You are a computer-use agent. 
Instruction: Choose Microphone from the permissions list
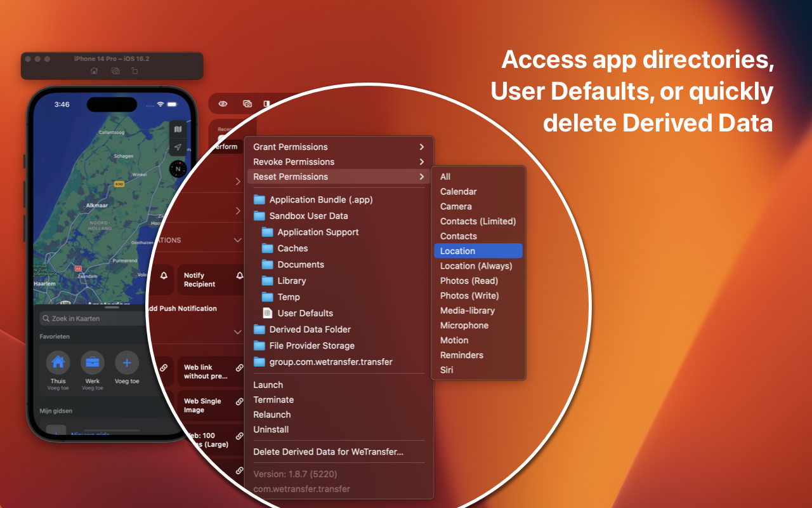pyautogui.click(x=464, y=325)
